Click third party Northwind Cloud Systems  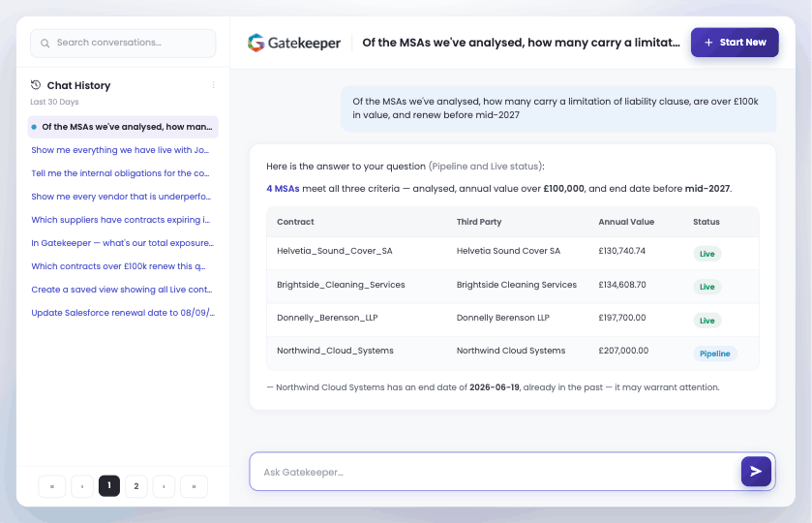pyautogui.click(x=511, y=351)
